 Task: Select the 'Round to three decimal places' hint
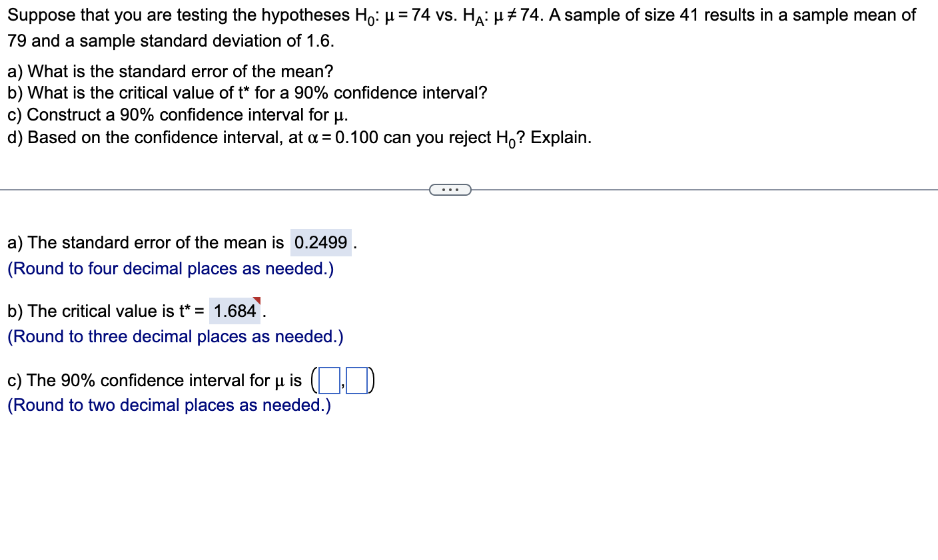[x=175, y=337]
